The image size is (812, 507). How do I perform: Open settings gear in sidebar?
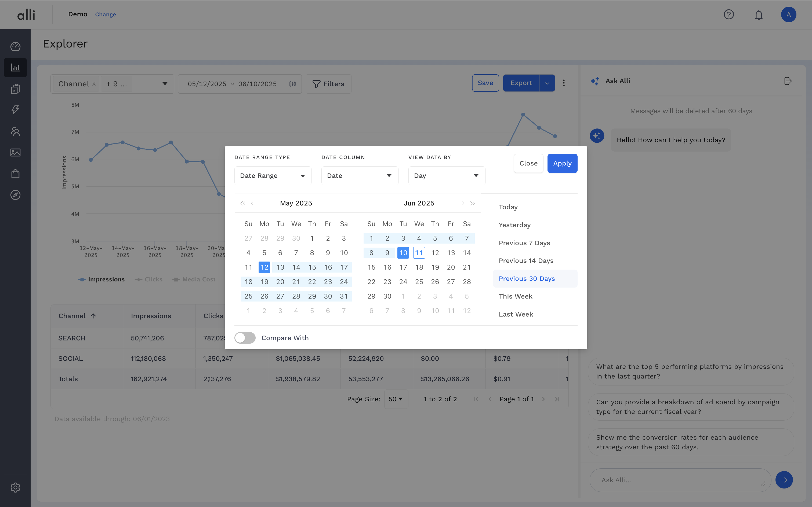point(15,487)
